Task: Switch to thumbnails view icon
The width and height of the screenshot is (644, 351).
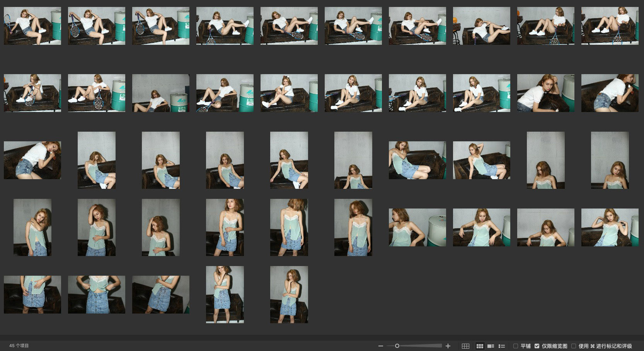Action: point(480,346)
